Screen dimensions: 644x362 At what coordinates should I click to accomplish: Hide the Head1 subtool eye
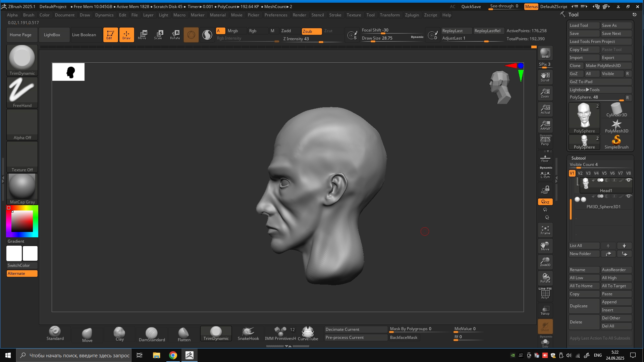click(x=629, y=180)
